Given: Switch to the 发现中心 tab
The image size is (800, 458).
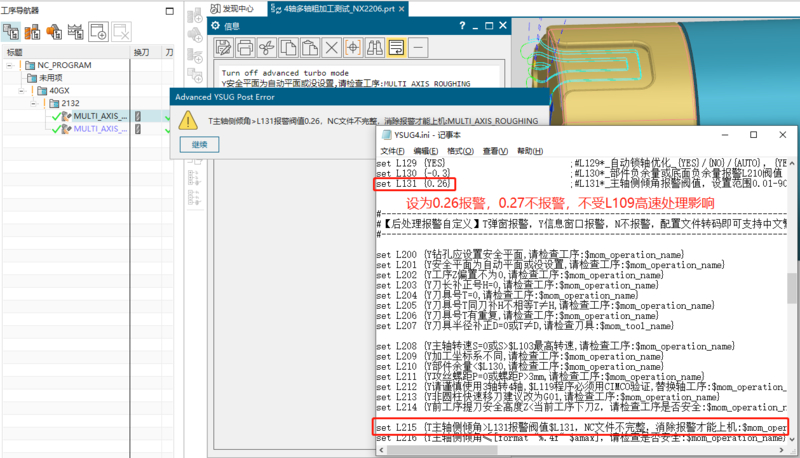Looking at the screenshot, I should pyautogui.click(x=232, y=9).
